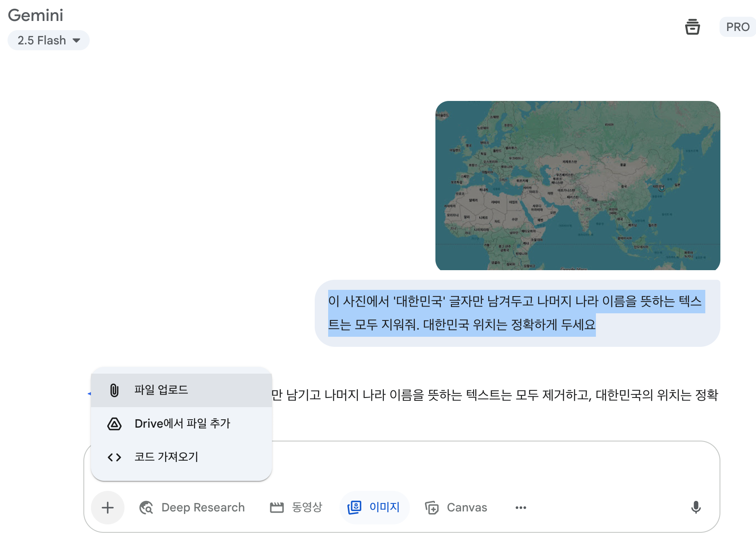Select the Deep Research tool icon

[x=146, y=507]
